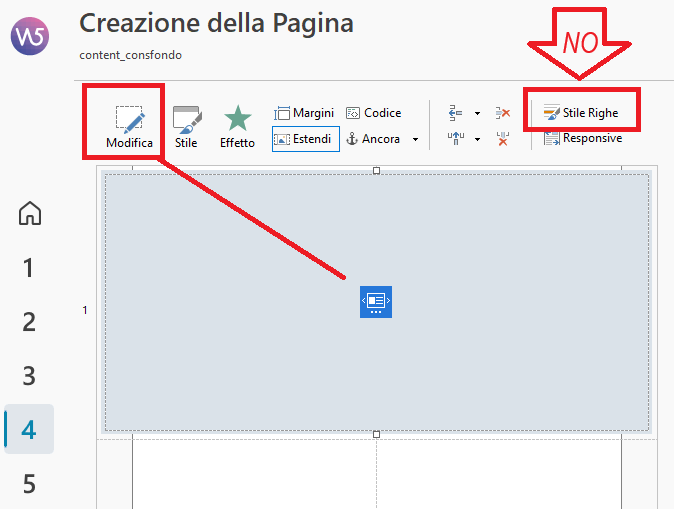Click the content_consfondo page name
Viewport: 674px width, 510px height.
point(130,55)
